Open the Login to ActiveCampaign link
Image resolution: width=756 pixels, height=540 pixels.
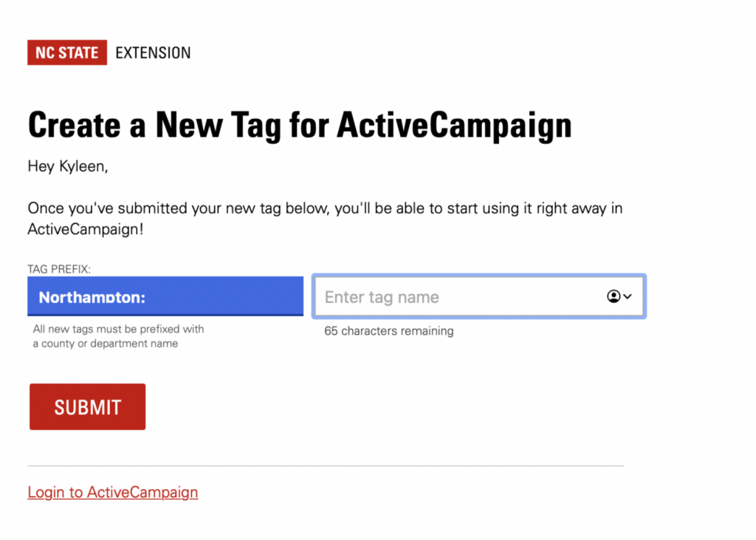coord(113,492)
